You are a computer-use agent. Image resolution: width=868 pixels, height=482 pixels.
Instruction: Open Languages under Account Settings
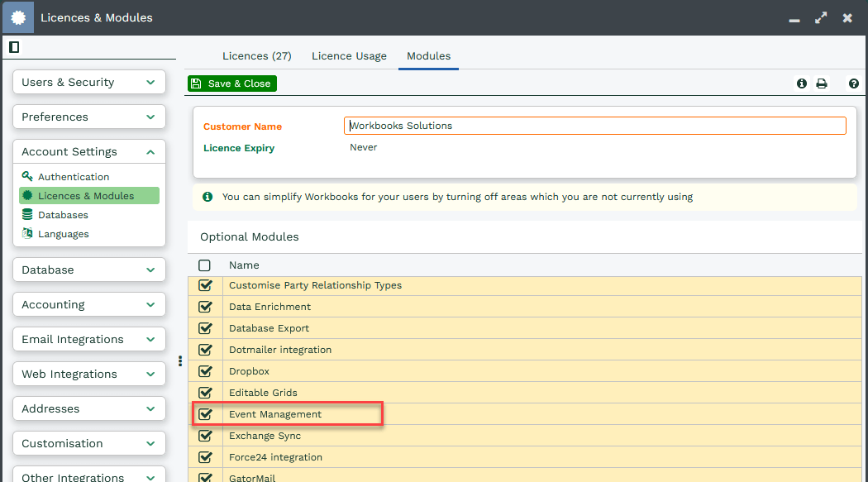[63, 234]
